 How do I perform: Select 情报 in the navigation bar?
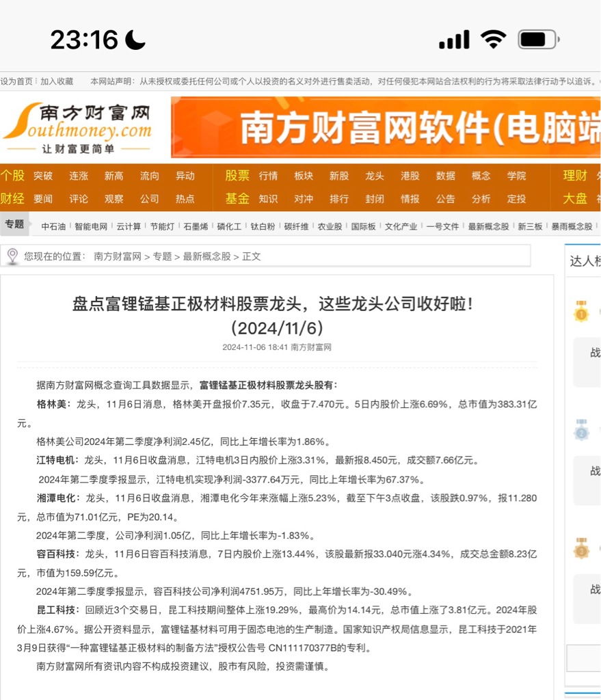pyautogui.click(x=410, y=199)
